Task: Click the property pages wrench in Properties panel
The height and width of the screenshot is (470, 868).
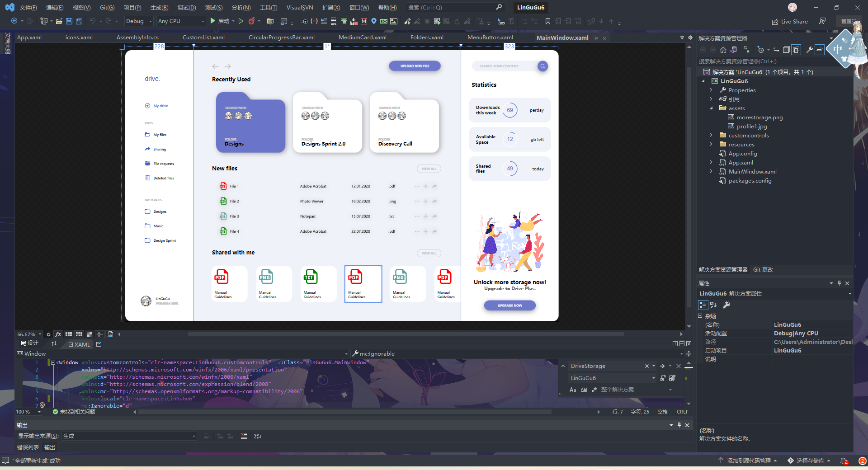Action: pyautogui.click(x=726, y=305)
